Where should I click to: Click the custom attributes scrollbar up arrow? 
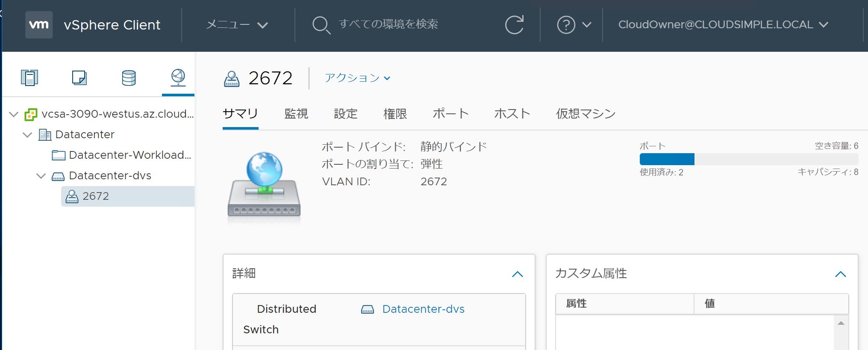click(841, 323)
